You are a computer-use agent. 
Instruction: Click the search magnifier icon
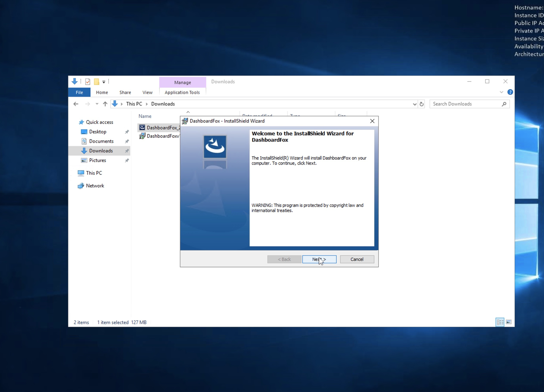[x=504, y=104]
